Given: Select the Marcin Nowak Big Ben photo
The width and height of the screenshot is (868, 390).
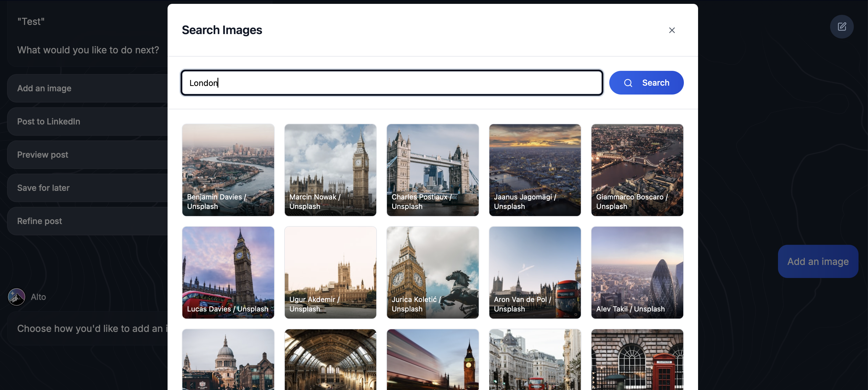Looking at the screenshot, I should click(x=330, y=170).
